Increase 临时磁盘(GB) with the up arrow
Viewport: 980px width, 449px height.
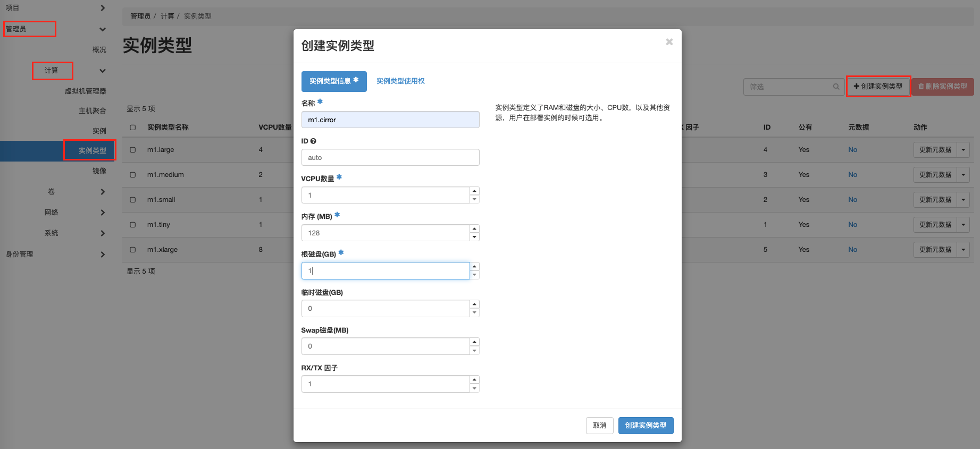[x=474, y=304]
